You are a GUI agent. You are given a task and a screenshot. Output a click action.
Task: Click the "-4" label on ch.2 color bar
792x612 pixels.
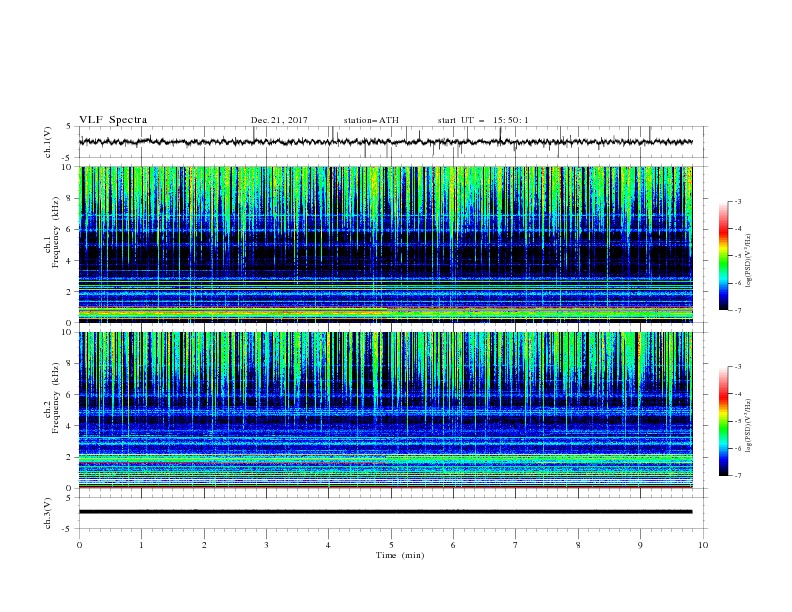(737, 394)
